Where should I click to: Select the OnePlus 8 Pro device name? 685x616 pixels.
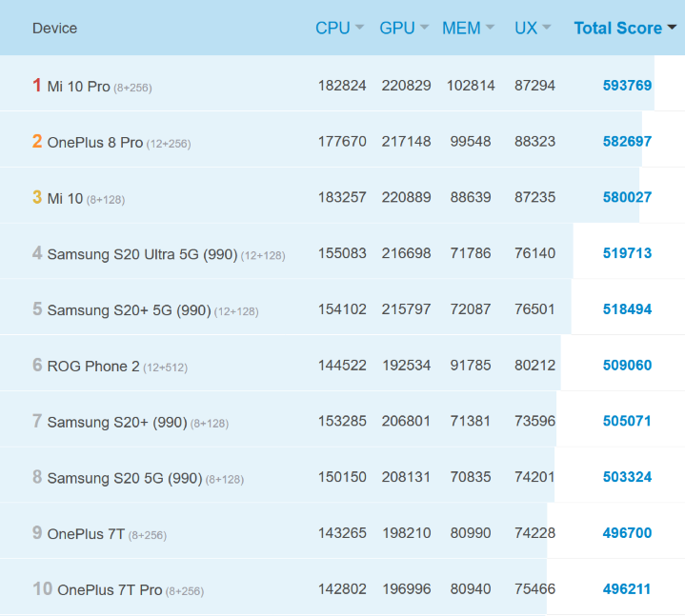(x=95, y=142)
